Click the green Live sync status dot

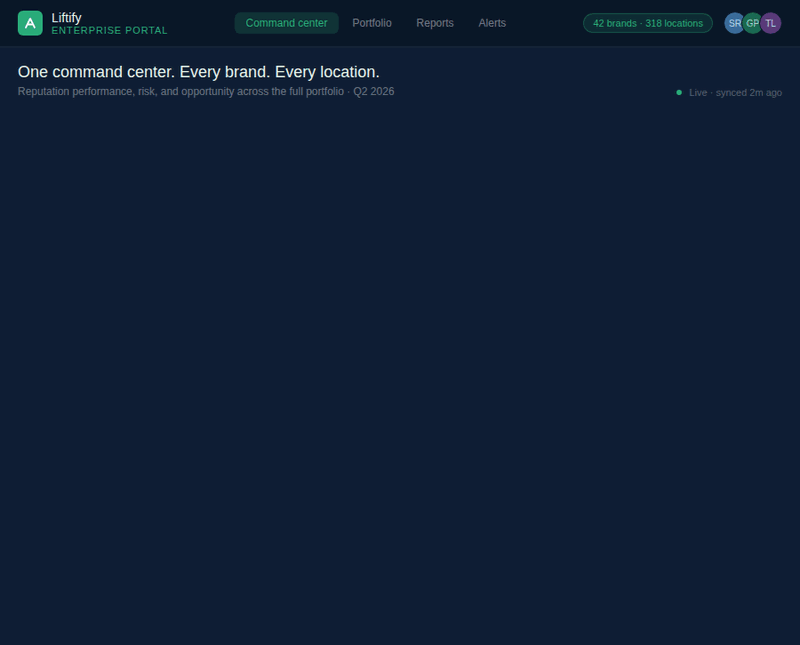(679, 92)
